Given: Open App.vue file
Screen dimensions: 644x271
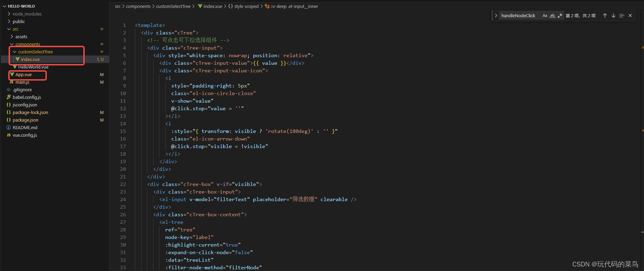Looking at the screenshot, I should (23, 74).
